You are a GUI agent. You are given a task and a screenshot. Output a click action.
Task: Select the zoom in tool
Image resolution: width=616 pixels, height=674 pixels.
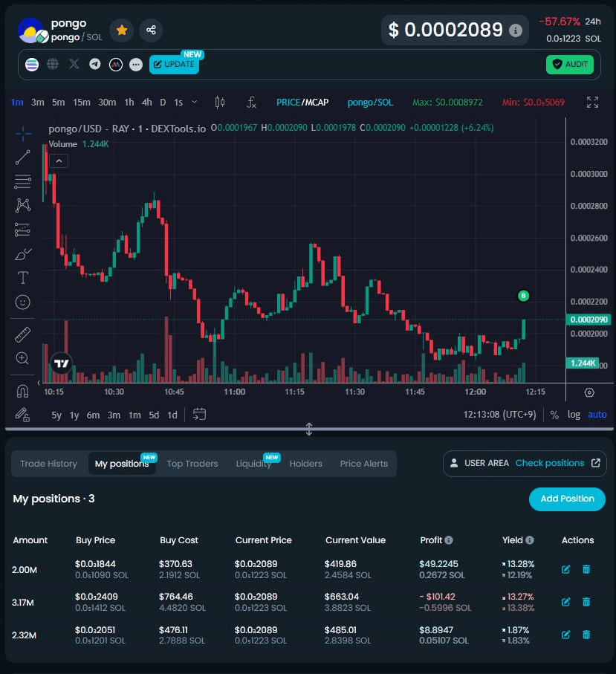[x=23, y=358]
